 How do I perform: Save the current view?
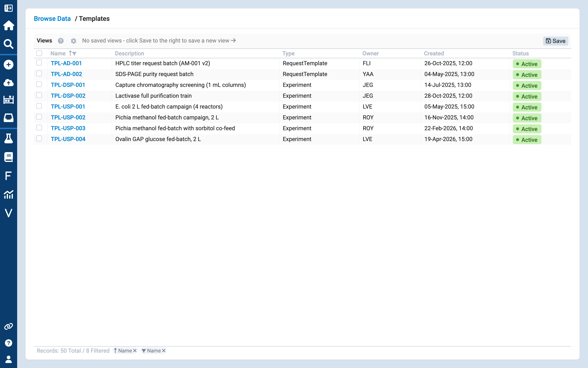tap(556, 41)
